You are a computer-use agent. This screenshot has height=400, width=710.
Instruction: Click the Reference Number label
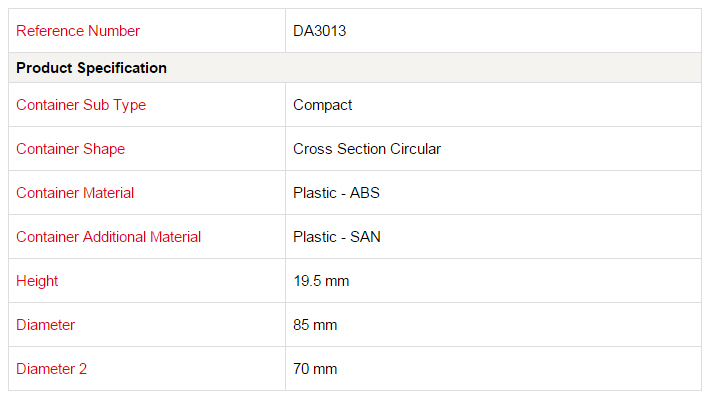78,31
